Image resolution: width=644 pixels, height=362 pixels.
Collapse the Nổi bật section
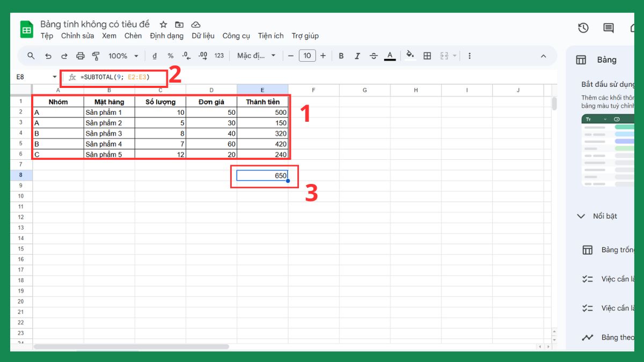point(581,216)
